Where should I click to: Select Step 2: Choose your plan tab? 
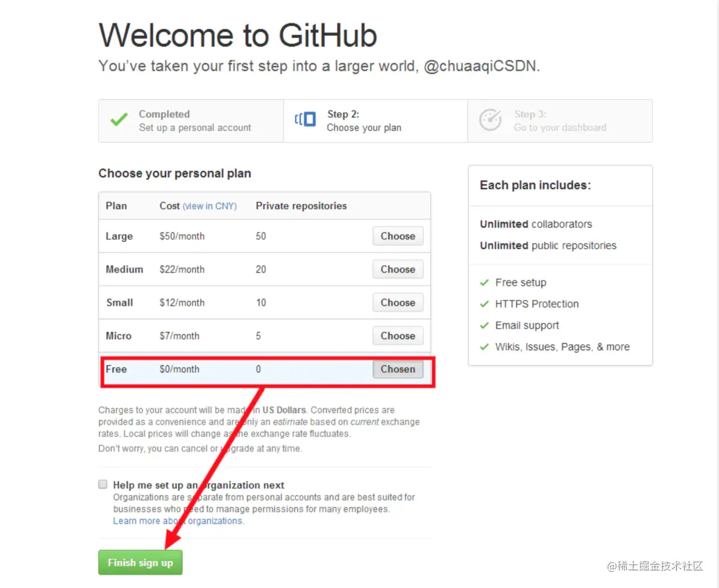pyautogui.click(x=376, y=120)
